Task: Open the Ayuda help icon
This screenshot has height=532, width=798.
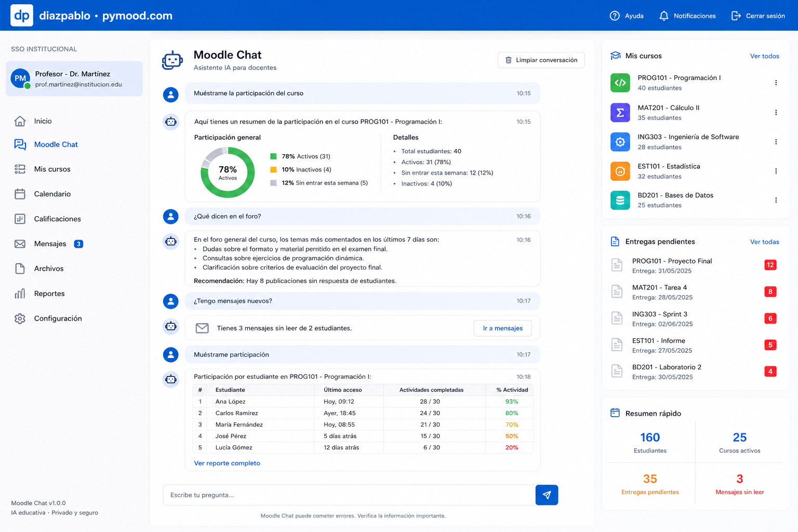Action: coord(615,16)
